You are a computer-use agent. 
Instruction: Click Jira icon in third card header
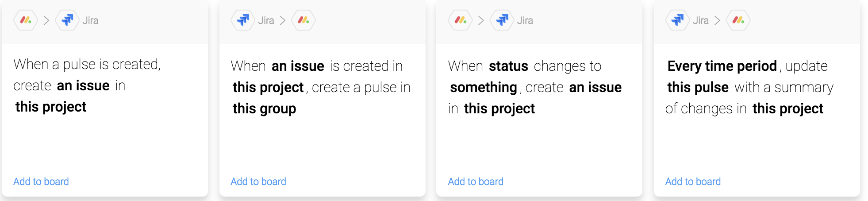(x=502, y=20)
